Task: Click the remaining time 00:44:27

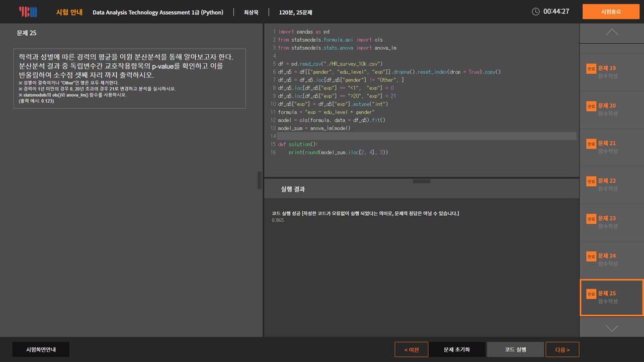Action: pyautogui.click(x=556, y=12)
